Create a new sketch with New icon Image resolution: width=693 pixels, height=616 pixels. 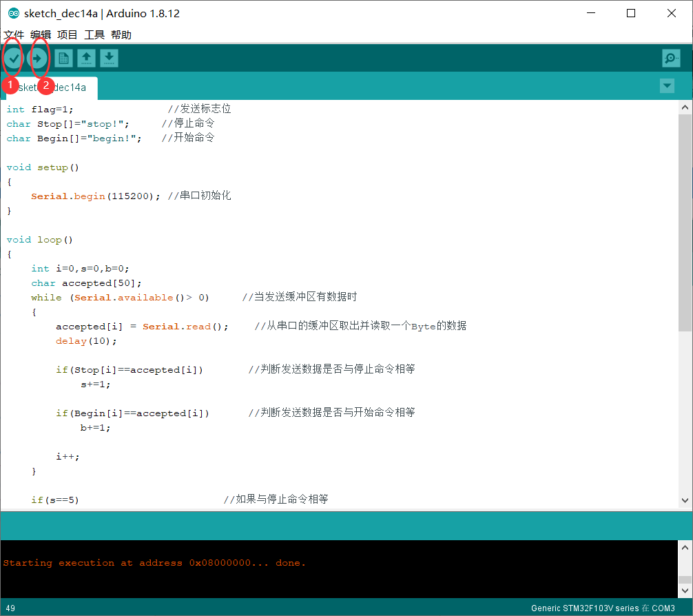[63, 58]
